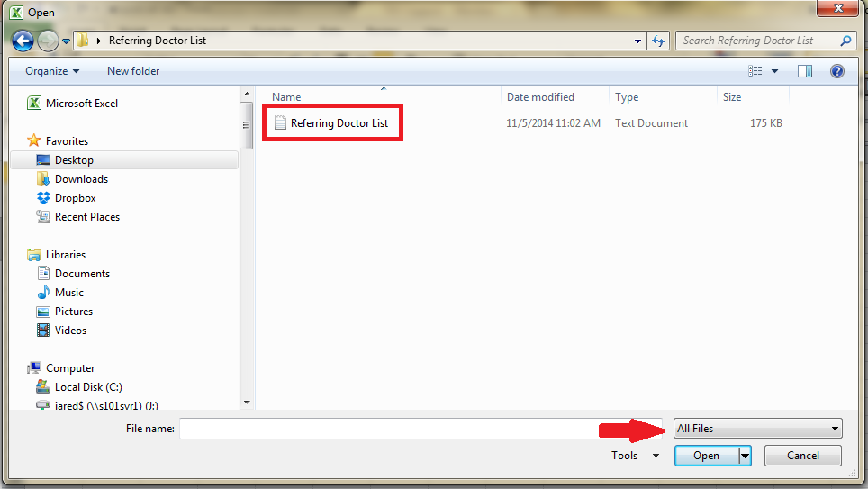The width and height of the screenshot is (868, 489).
Task: Click the blue Back navigation arrow
Action: [x=23, y=41]
